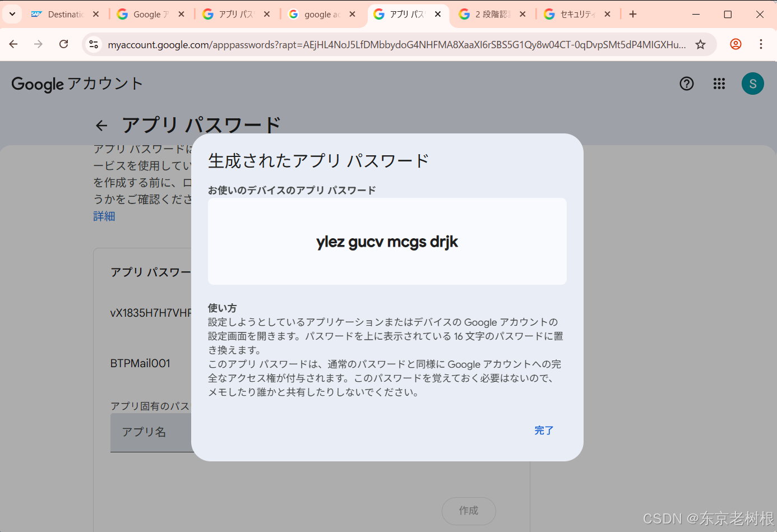This screenshot has height=532, width=777.
Task: Go back in browser history
Action: (13, 44)
